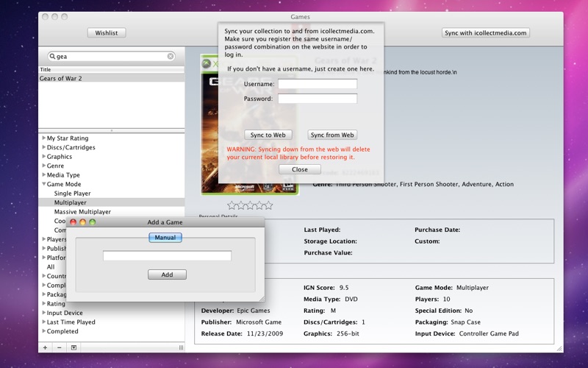Click the Sync to Web button

[x=268, y=135]
